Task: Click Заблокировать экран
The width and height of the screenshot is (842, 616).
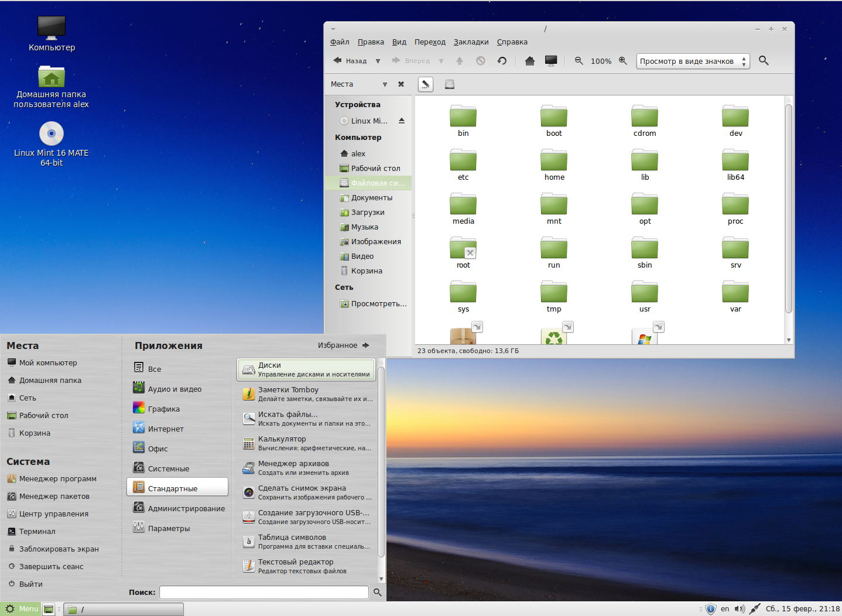Action: pos(53,549)
